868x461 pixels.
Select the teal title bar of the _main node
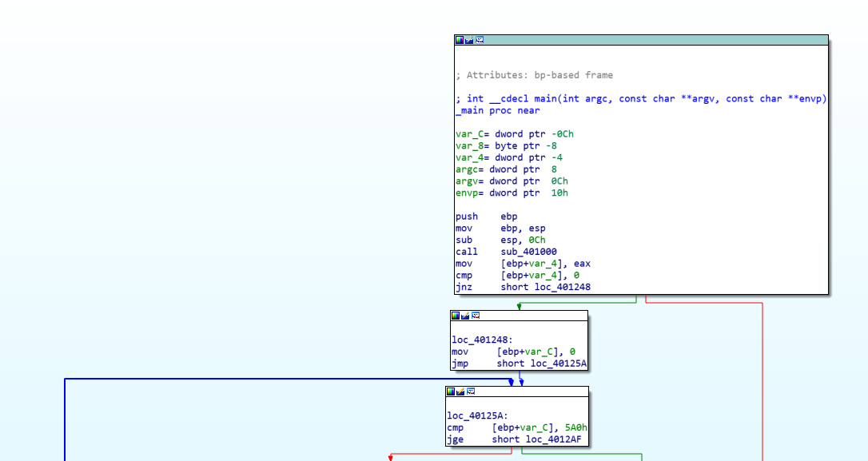click(641, 40)
